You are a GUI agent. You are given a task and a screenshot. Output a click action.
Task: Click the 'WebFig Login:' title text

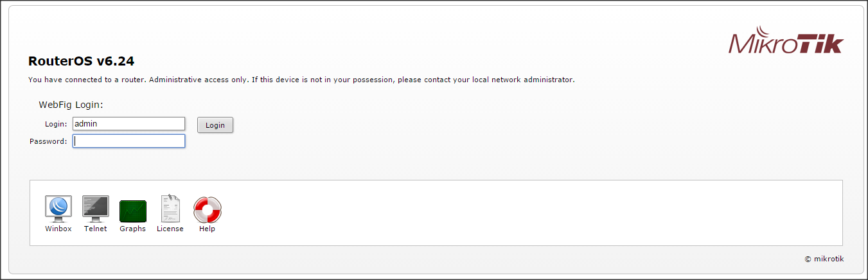(x=71, y=104)
